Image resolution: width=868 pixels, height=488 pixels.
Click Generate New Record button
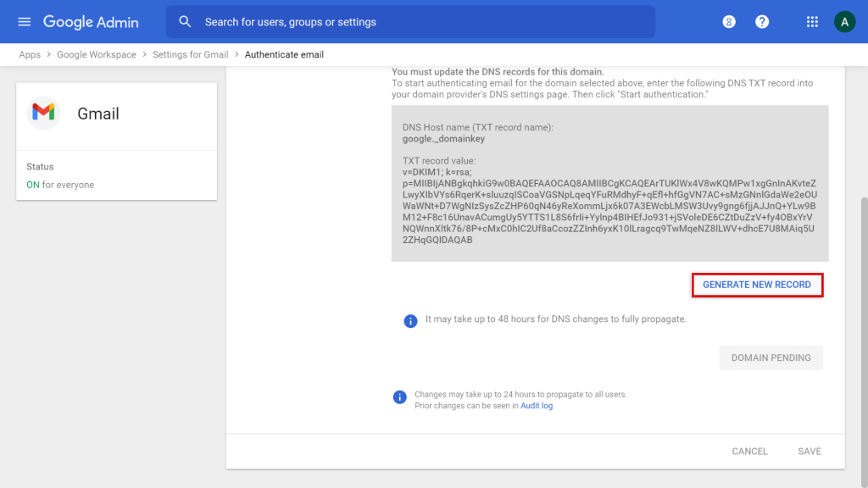[757, 285]
